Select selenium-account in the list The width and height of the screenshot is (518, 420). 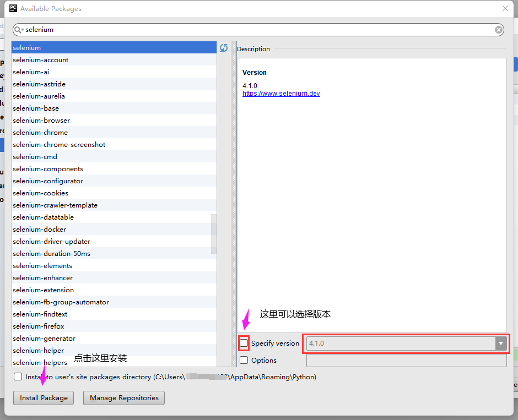pos(114,59)
